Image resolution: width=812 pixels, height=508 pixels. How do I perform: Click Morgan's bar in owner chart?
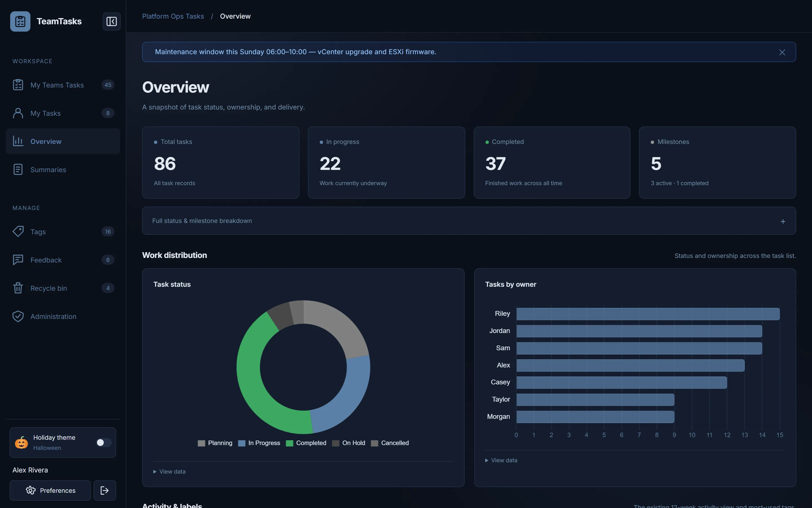click(595, 417)
